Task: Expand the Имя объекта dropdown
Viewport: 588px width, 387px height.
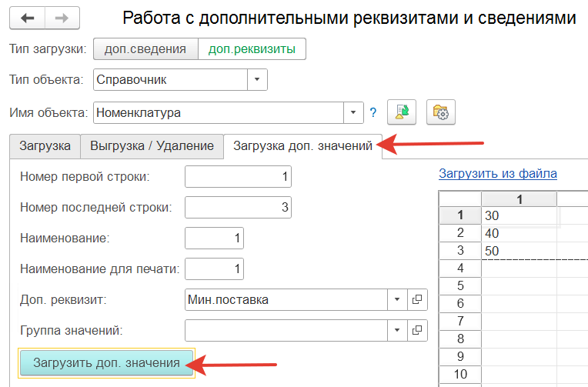Action: (x=353, y=112)
